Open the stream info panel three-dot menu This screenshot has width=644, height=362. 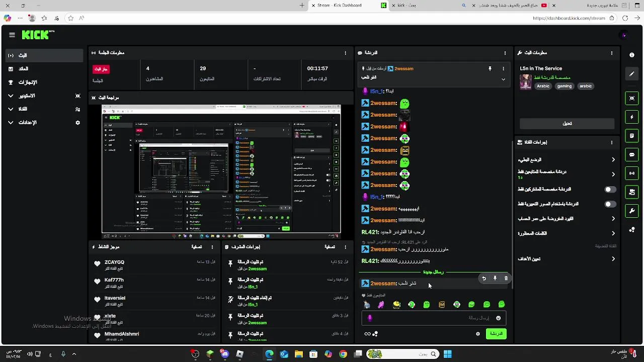tap(612, 53)
